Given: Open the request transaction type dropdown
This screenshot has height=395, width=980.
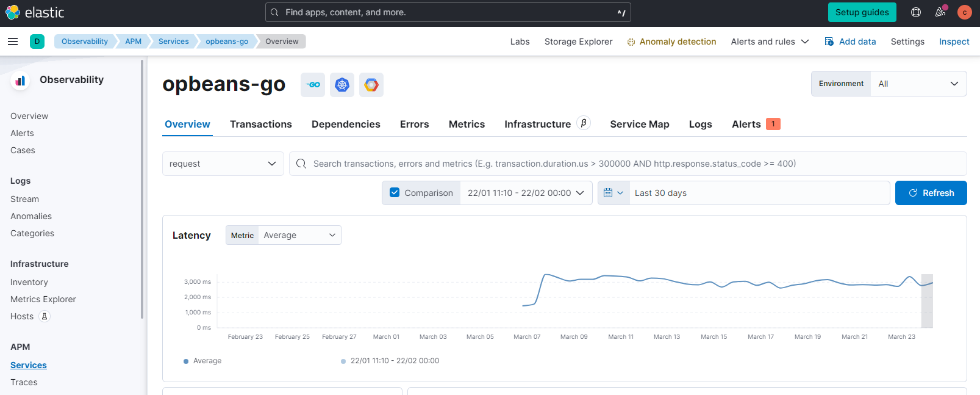Looking at the screenshot, I should (x=223, y=164).
